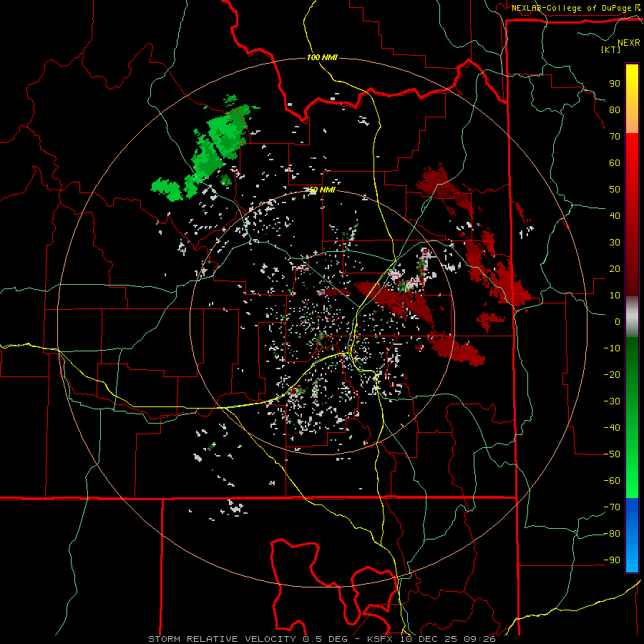644x644 pixels.
Task: Click the "KSFX" station identifier
Action: (x=379, y=639)
